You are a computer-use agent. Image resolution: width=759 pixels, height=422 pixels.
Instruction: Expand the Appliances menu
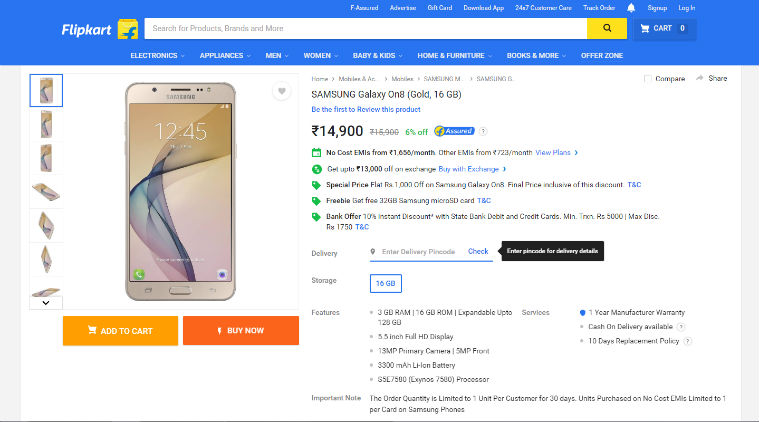click(x=225, y=56)
